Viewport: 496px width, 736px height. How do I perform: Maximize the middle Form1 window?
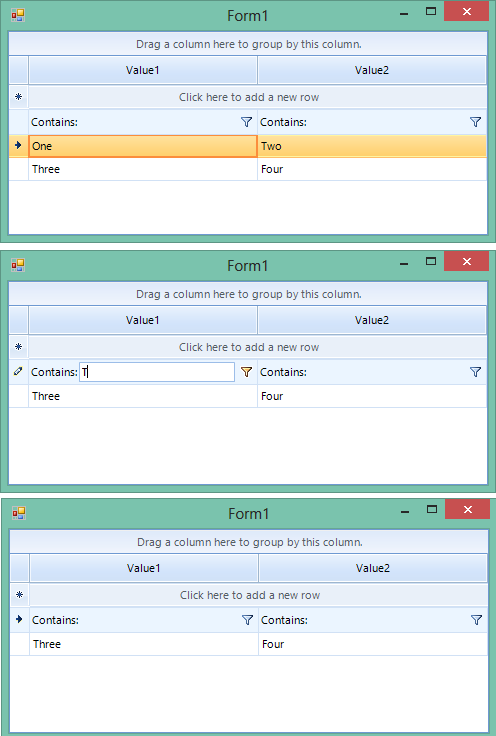431,261
